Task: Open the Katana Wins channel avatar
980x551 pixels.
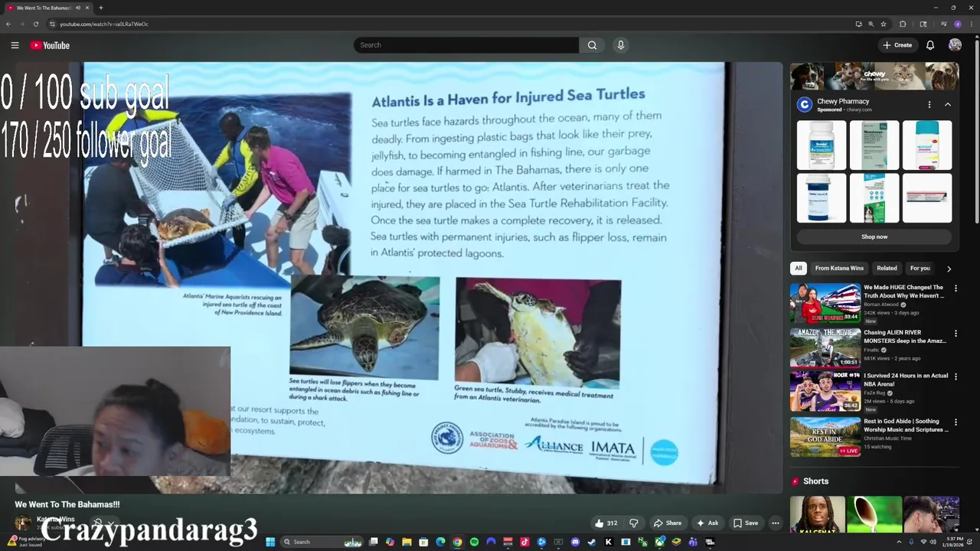Action: [x=23, y=523]
